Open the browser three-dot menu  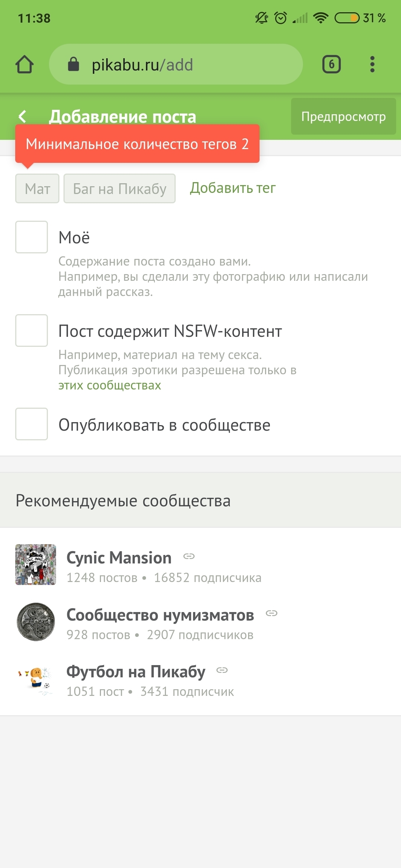coord(372,65)
